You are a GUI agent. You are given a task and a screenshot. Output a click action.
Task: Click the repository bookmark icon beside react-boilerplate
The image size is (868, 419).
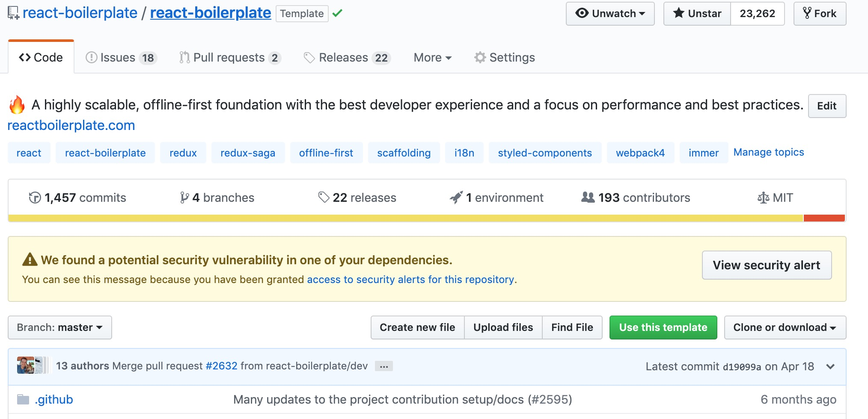pyautogui.click(x=13, y=12)
